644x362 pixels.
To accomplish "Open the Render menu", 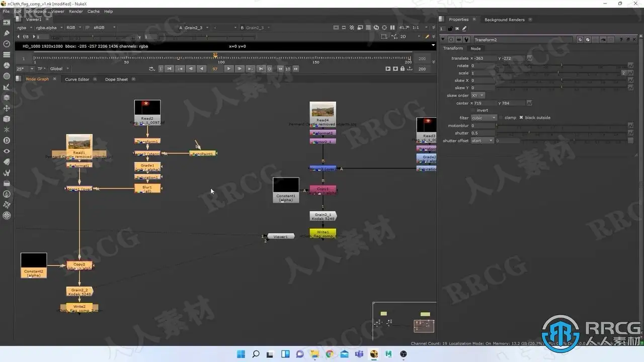I will click(x=76, y=11).
